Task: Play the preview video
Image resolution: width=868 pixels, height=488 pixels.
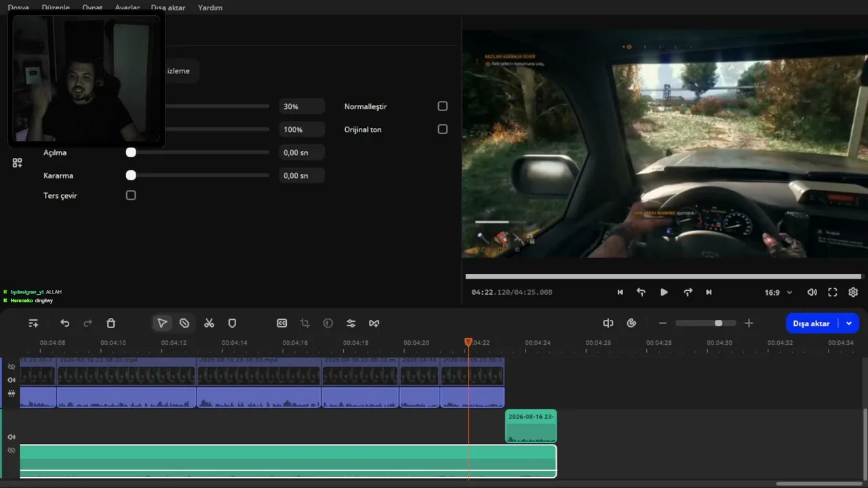Action: pos(664,292)
